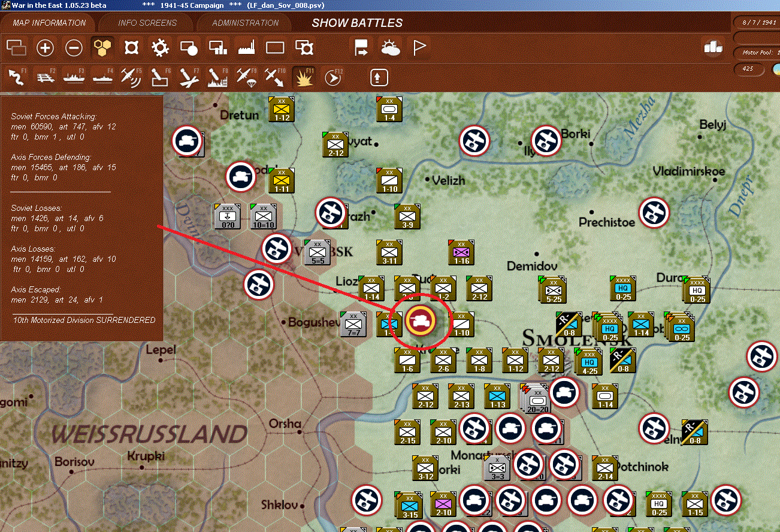Select the F5 air recon icon
Viewport: 780px width, 532px height.
tap(131, 77)
